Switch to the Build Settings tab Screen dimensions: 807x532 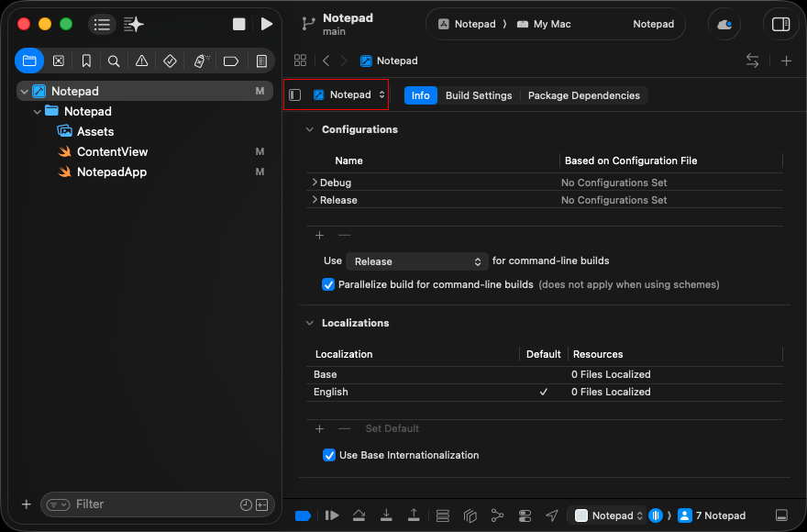coord(478,95)
